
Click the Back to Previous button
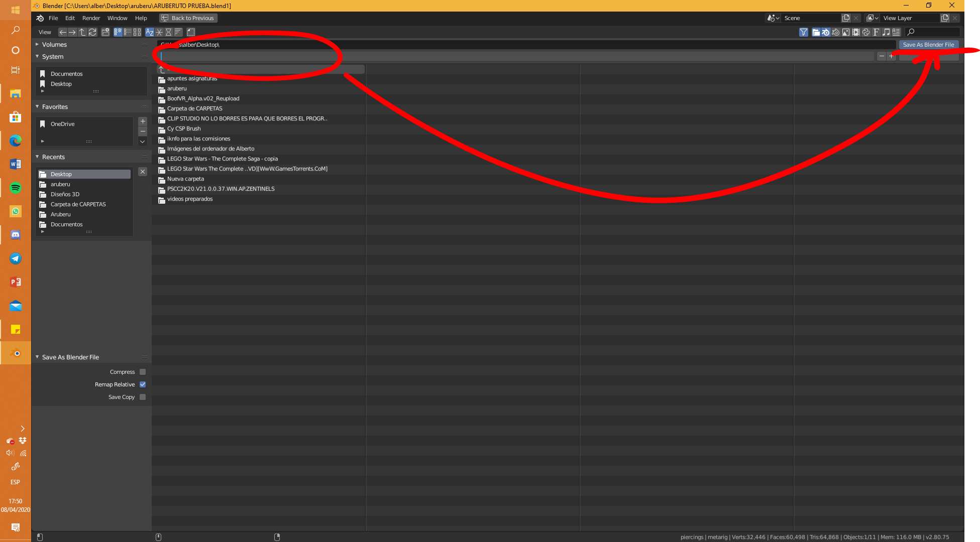(x=188, y=18)
